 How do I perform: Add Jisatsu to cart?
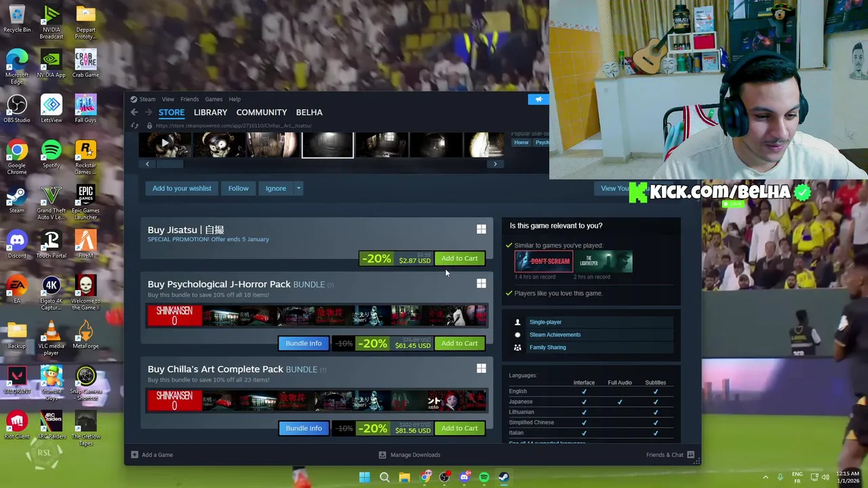point(459,258)
